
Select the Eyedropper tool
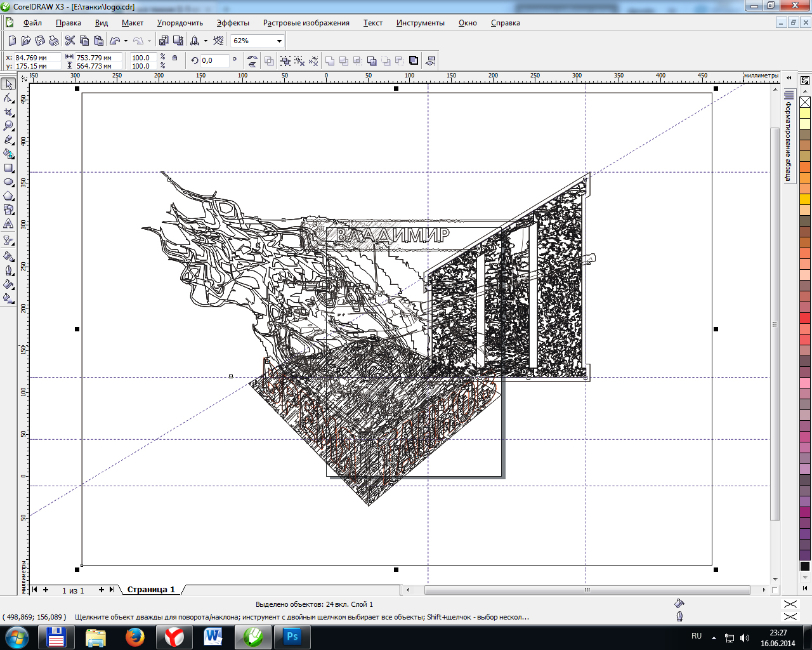click(8, 256)
